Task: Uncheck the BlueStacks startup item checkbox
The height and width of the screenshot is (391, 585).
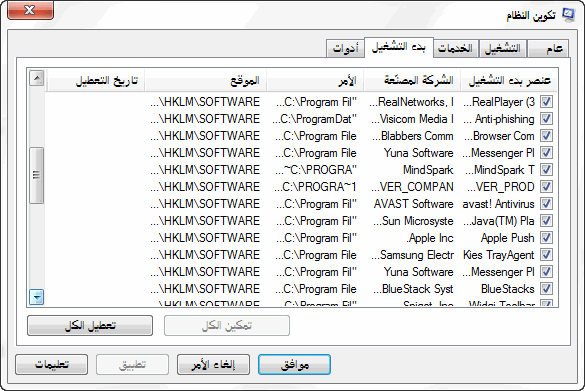Action: pyautogui.click(x=547, y=289)
